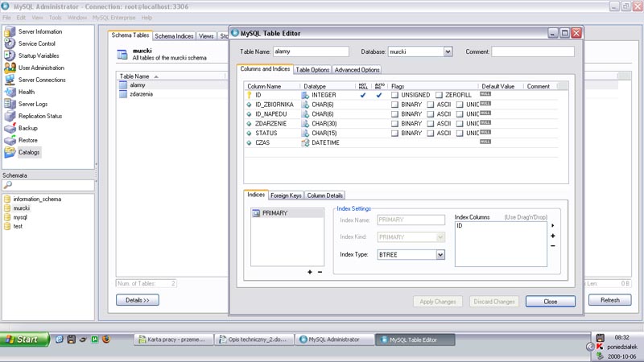Enable ZEROFILL flag for ID
The image size is (644, 362).
pyautogui.click(x=439, y=95)
